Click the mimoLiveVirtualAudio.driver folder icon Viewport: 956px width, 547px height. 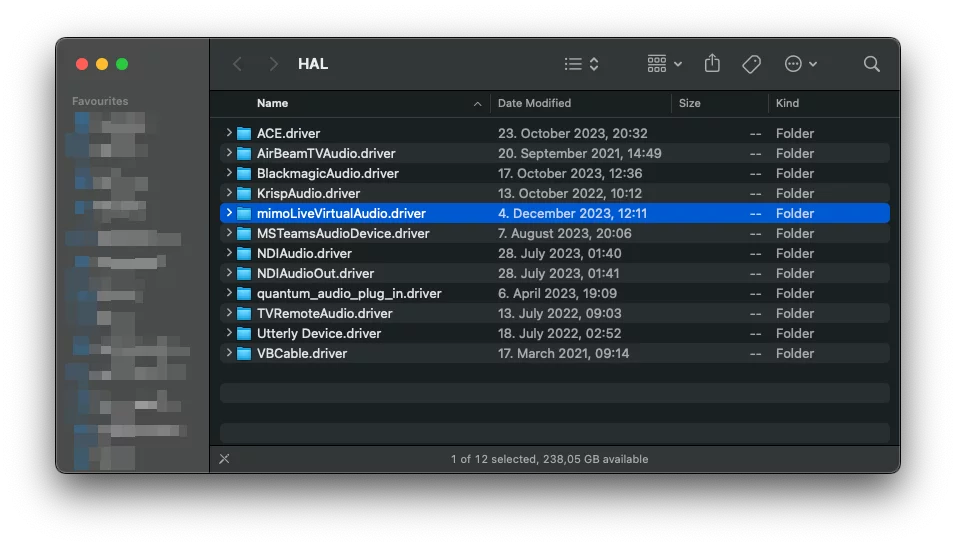click(x=244, y=213)
